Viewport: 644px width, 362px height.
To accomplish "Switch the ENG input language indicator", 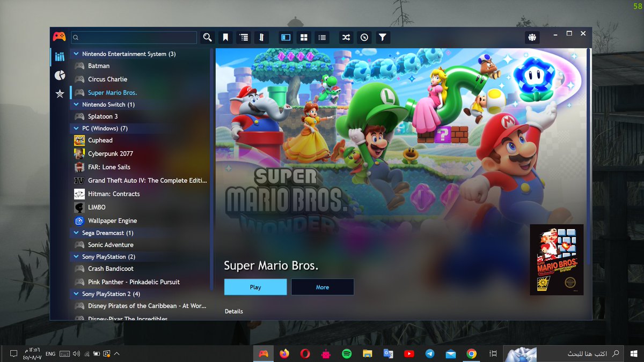I will click(x=50, y=354).
